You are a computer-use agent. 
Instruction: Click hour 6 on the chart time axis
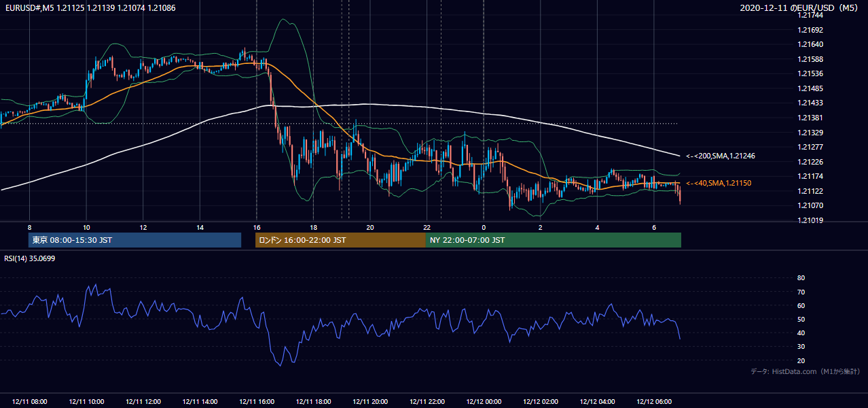click(653, 226)
